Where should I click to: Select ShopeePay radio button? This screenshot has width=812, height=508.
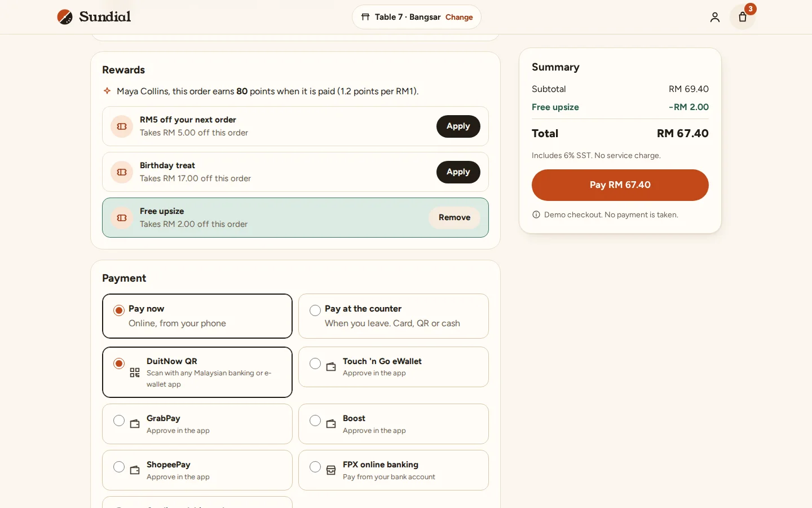119,467
